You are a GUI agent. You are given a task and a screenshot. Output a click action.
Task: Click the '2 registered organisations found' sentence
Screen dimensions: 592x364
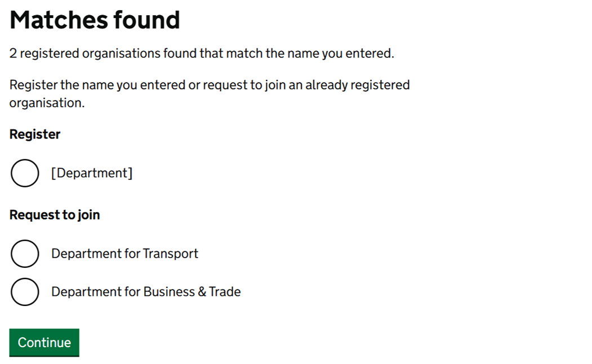[x=202, y=54]
